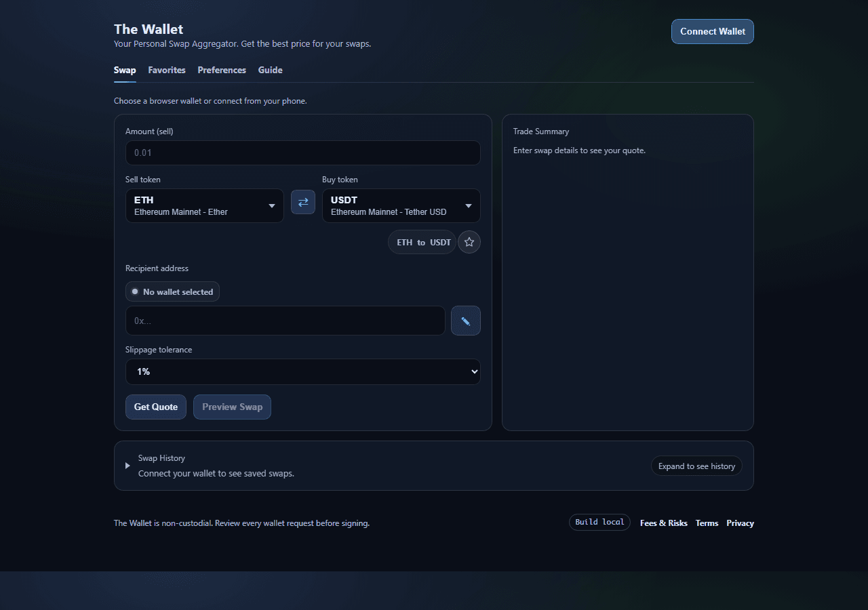Click the Connect Wallet button
Viewport: 868px width, 610px height.
pyautogui.click(x=713, y=31)
